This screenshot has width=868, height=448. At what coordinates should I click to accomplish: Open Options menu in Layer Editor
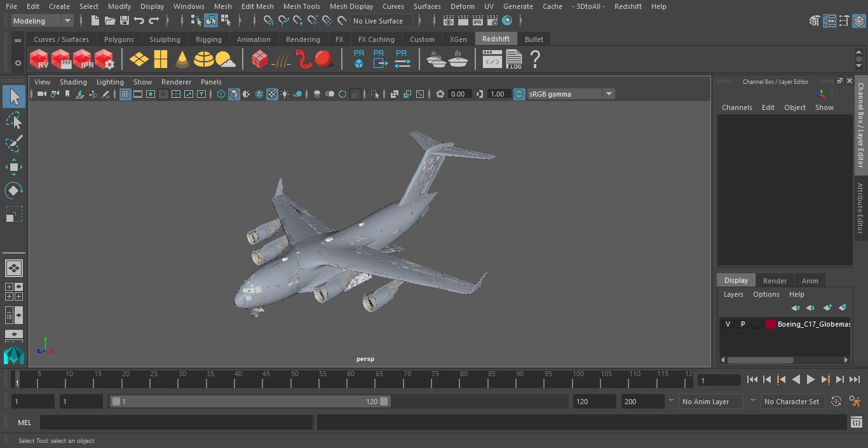[766, 294]
